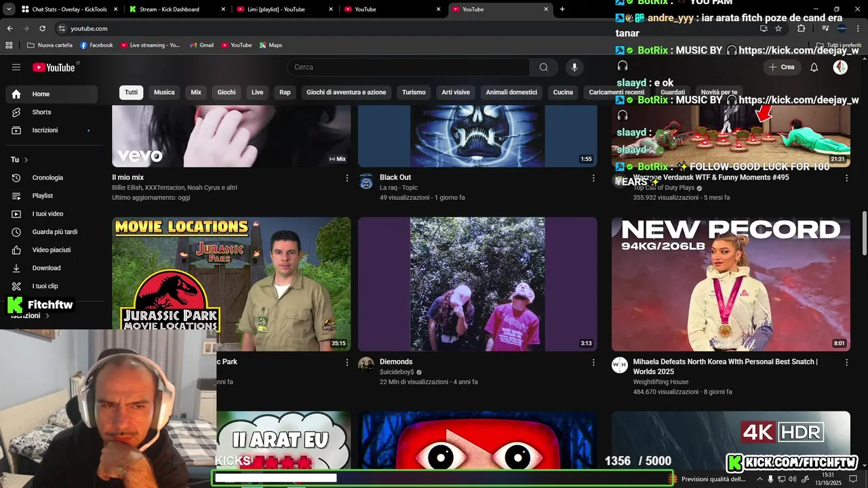
Task: Activate voice search microphone
Action: (574, 67)
